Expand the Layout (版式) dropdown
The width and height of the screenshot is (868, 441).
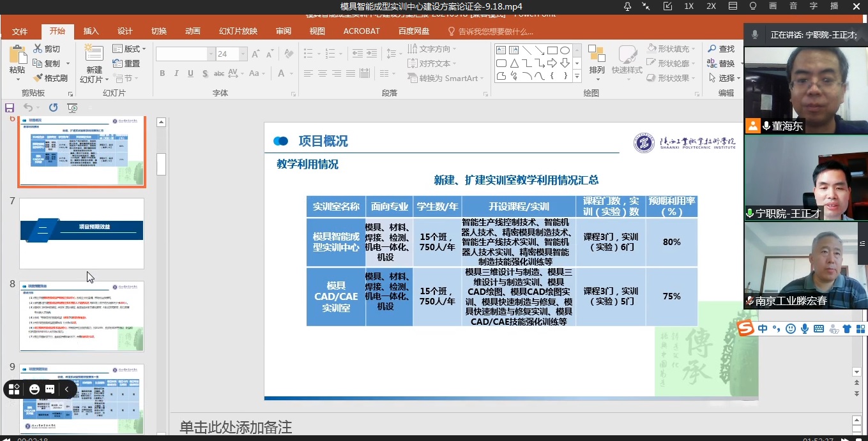130,49
